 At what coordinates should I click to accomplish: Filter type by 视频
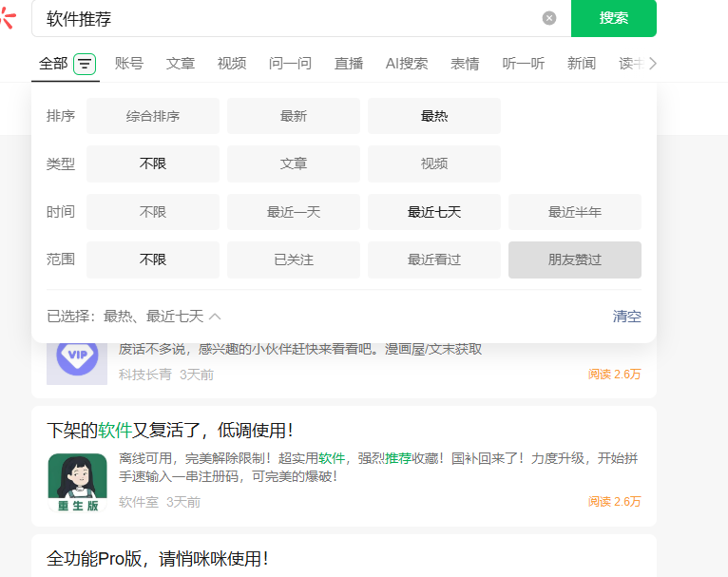click(x=434, y=163)
